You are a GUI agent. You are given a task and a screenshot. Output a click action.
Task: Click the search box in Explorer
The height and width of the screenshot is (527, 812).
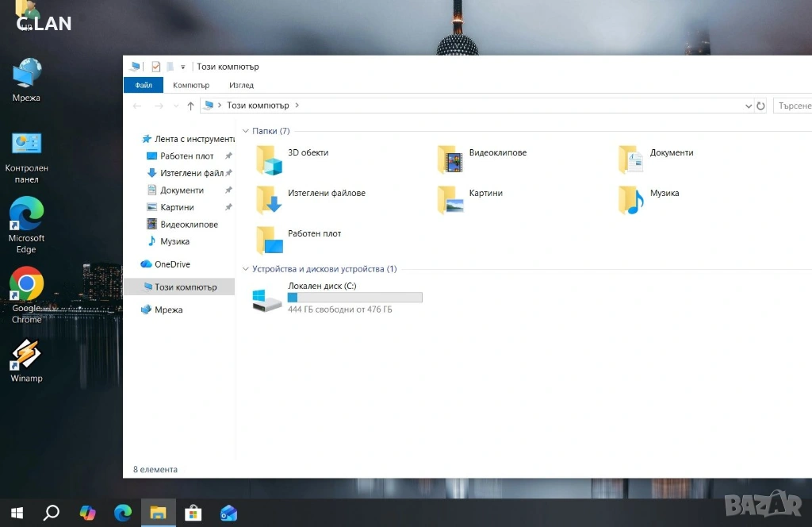(x=793, y=106)
